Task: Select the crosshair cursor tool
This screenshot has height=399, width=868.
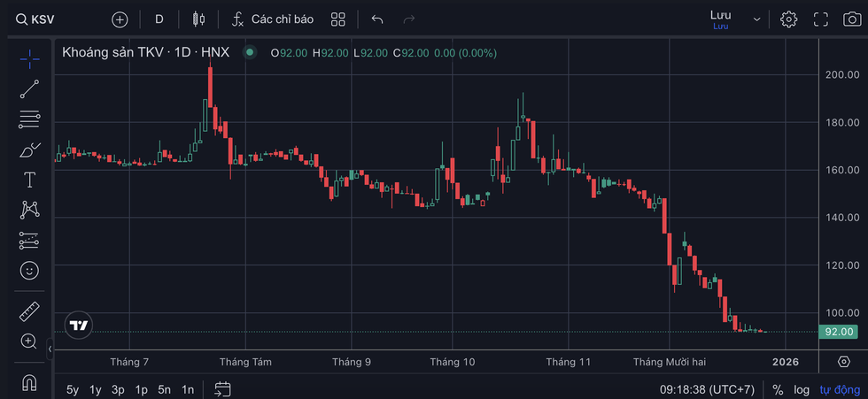Action: tap(29, 58)
